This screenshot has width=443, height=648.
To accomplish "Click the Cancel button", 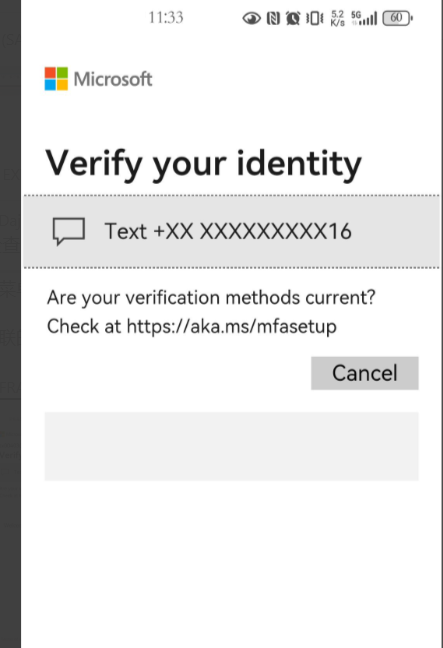I will (364, 373).
